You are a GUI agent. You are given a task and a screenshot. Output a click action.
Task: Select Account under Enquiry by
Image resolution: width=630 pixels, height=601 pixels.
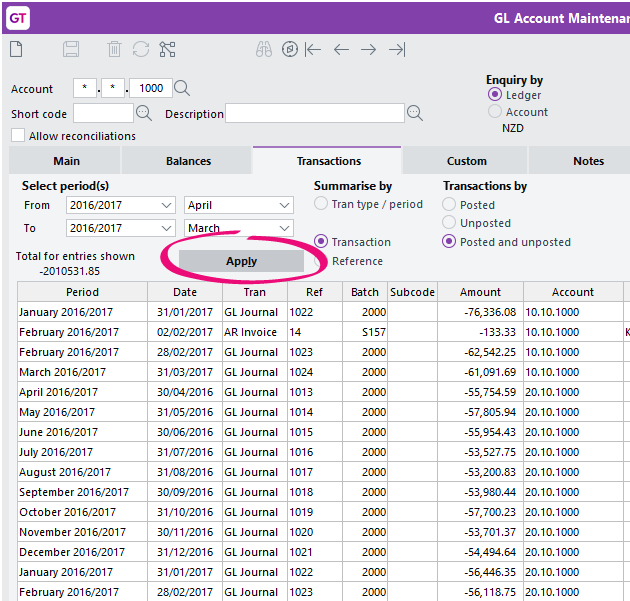pos(495,112)
